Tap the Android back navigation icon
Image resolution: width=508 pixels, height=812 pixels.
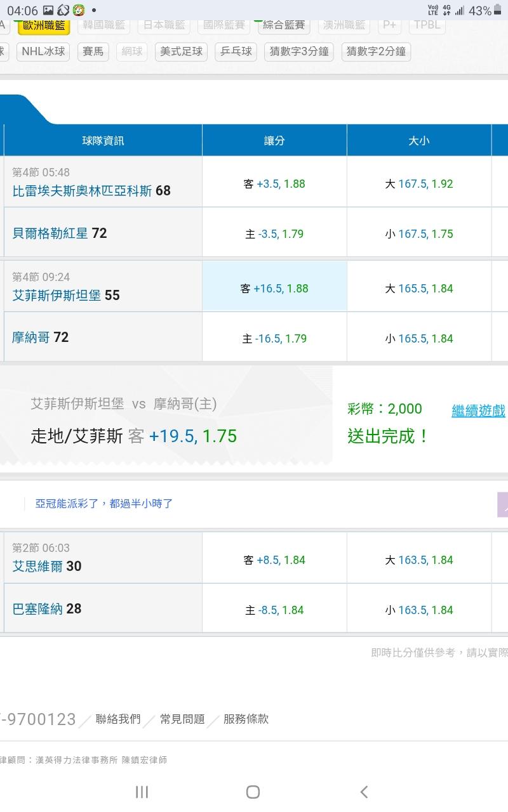click(x=364, y=792)
